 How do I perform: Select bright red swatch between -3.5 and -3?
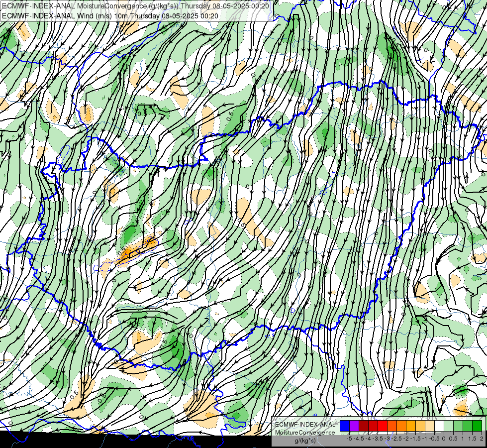point(383,426)
